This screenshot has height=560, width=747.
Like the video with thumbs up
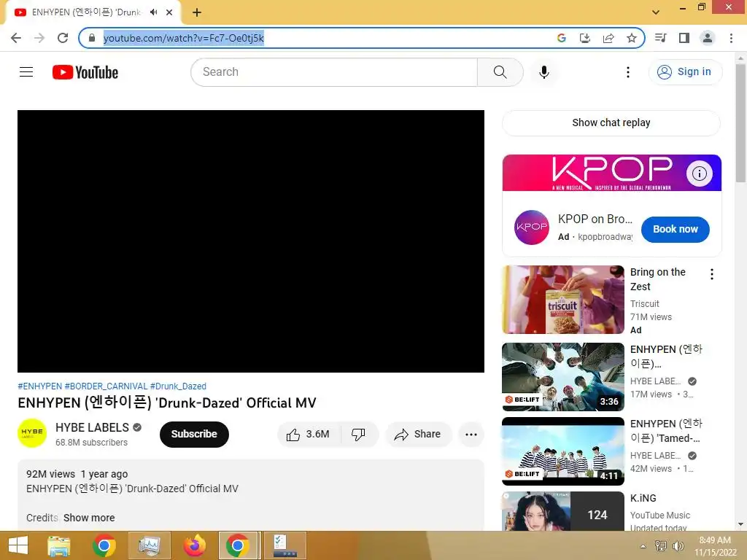click(309, 435)
